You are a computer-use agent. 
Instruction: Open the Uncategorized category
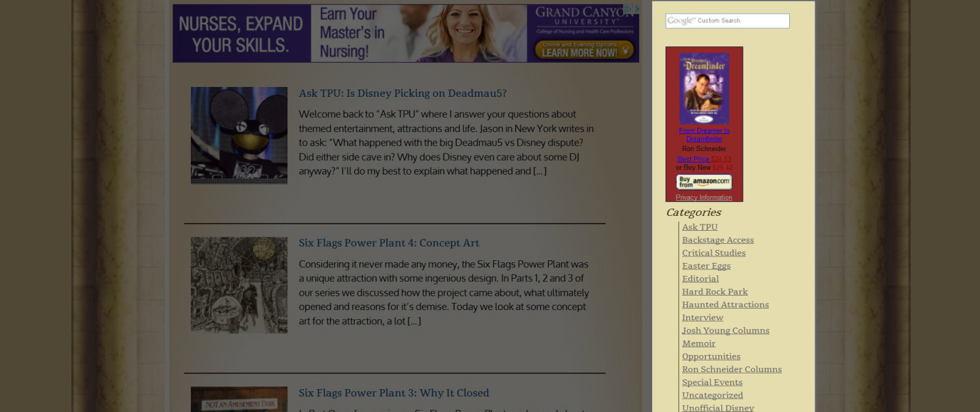(713, 396)
